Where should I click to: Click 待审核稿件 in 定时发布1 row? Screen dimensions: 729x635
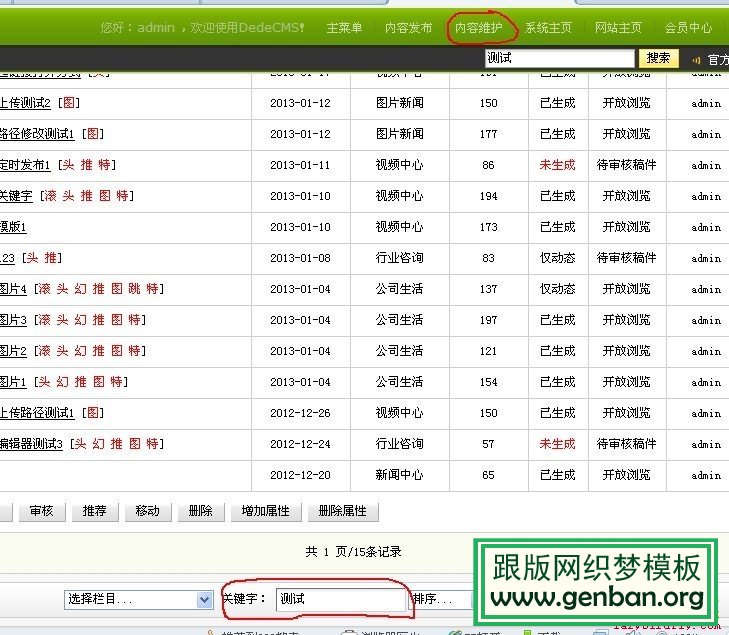click(x=626, y=165)
